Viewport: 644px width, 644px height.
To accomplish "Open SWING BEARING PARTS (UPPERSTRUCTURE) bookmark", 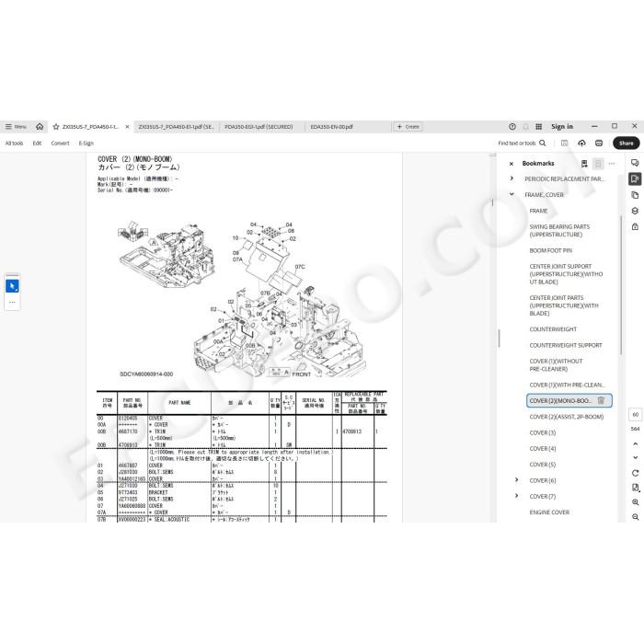I will click(559, 230).
